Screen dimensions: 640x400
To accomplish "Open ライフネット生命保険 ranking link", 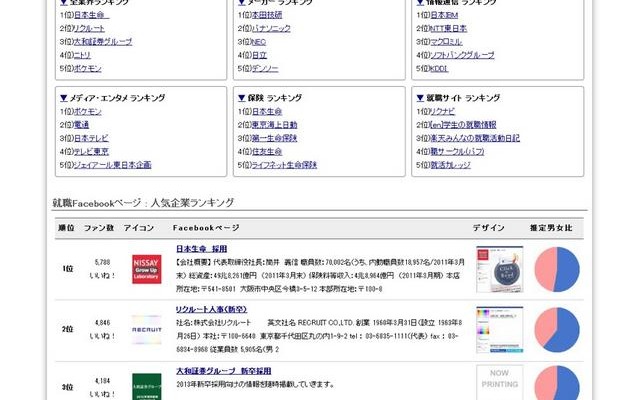I will point(284,165).
